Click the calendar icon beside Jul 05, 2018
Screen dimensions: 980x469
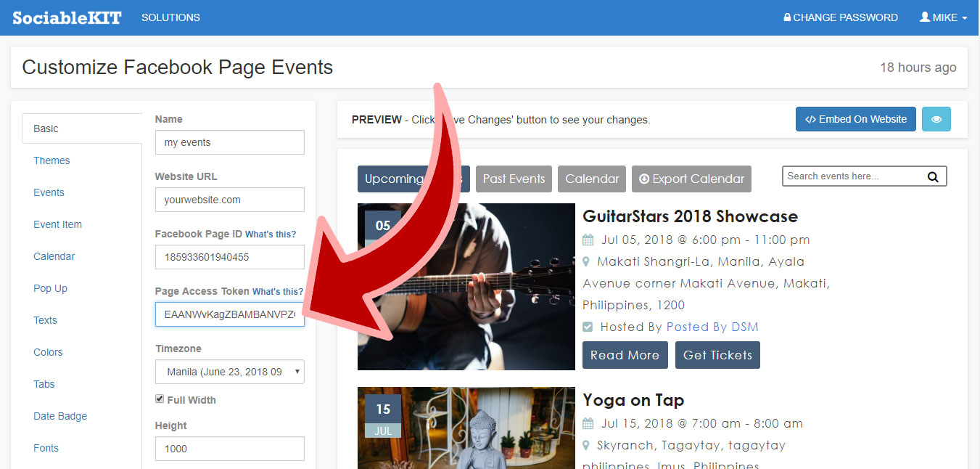pyautogui.click(x=588, y=240)
